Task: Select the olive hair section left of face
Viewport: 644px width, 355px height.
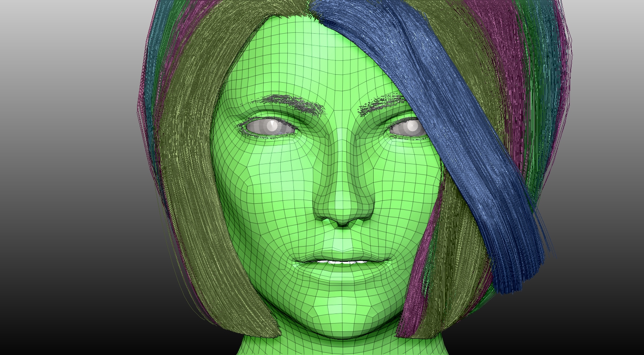Action: point(201,175)
